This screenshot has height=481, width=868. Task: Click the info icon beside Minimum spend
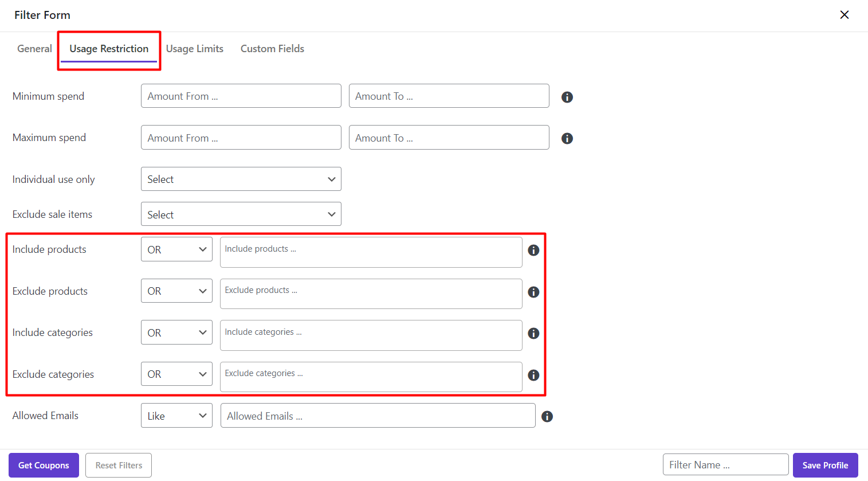[x=567, y=97]
